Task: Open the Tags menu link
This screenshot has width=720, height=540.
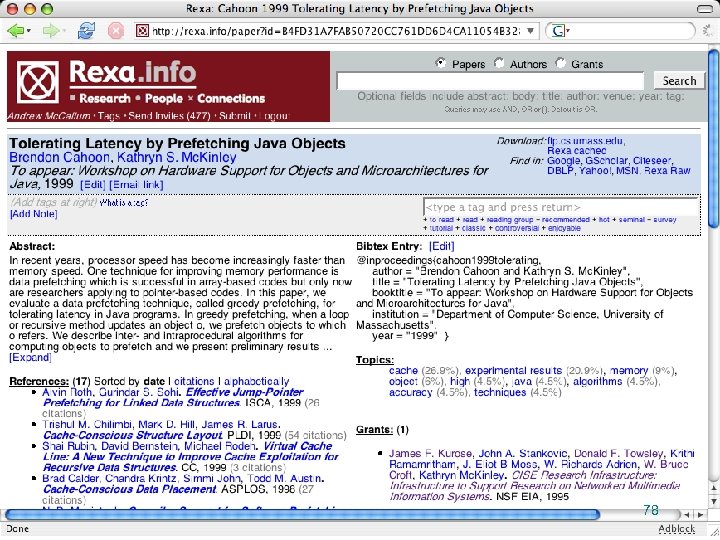Action: pos(109,116)
